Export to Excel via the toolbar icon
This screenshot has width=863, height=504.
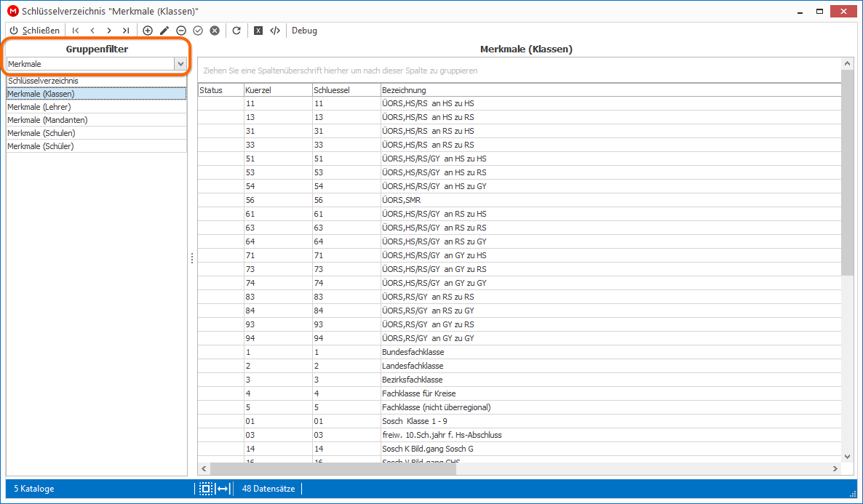258,31
